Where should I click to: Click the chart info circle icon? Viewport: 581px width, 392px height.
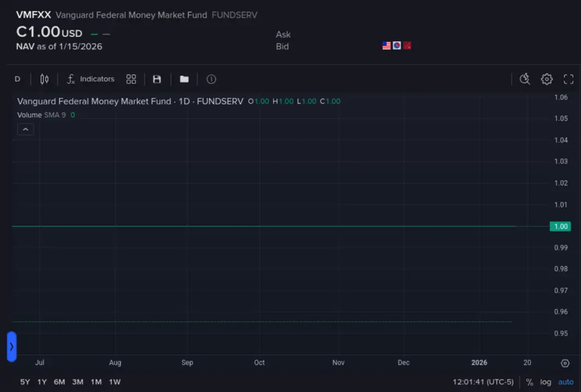tap(211, 79)
